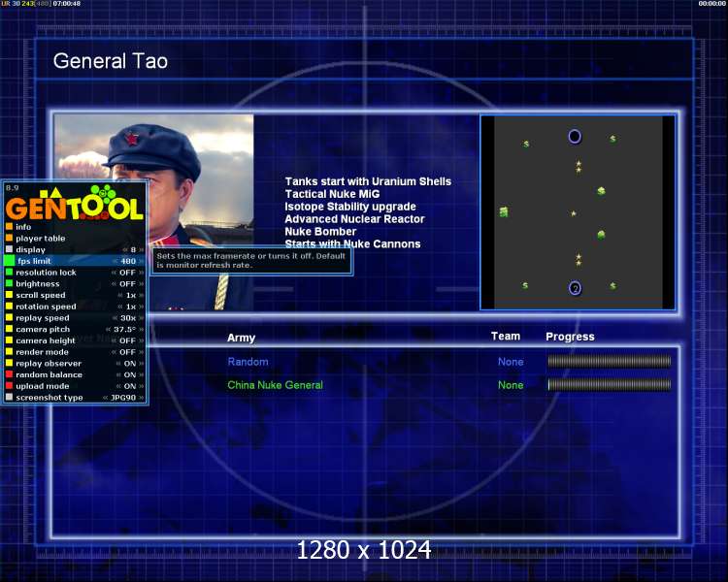728x582 pixels.
Task: Toggle replay observer ON value
Action: [x=130, y=364]
